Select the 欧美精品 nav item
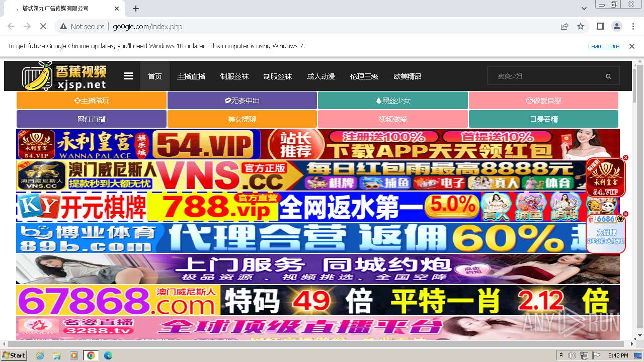 tap(408, 76)
